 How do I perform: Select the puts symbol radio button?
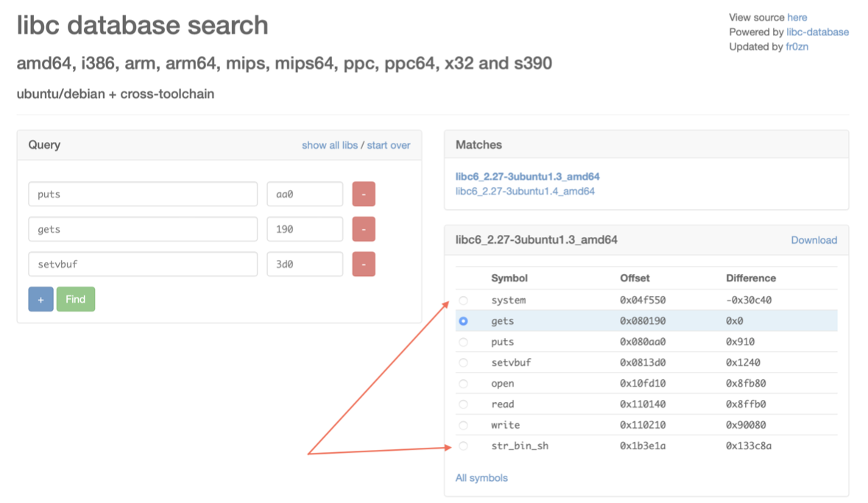click(463, 342)
